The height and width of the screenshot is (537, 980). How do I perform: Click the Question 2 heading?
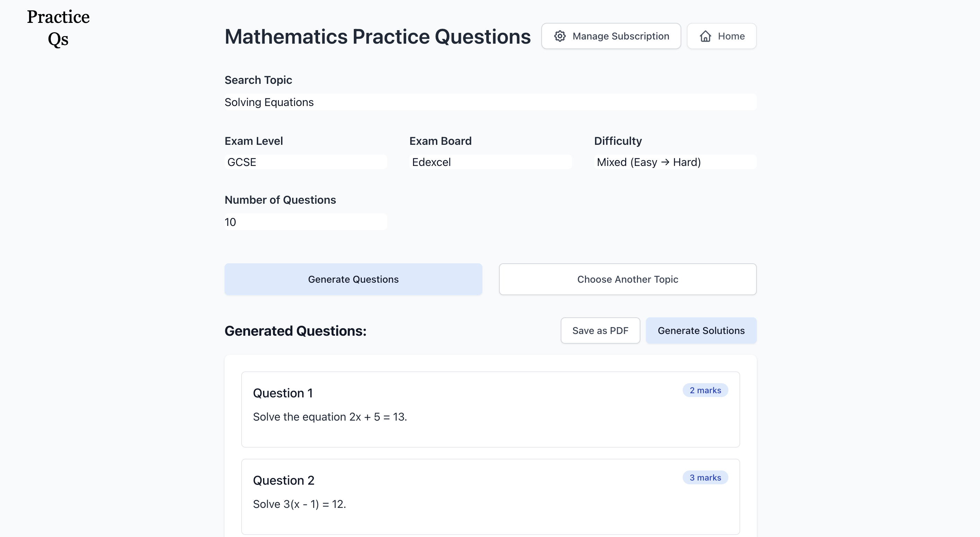pyautogui.click(x=283, y=480)
